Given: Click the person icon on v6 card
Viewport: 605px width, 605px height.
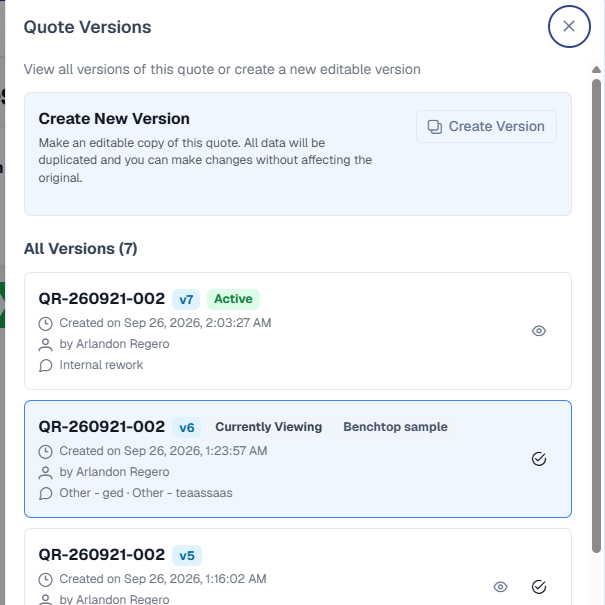Looking at the screenshot, I should coord(46,473).
